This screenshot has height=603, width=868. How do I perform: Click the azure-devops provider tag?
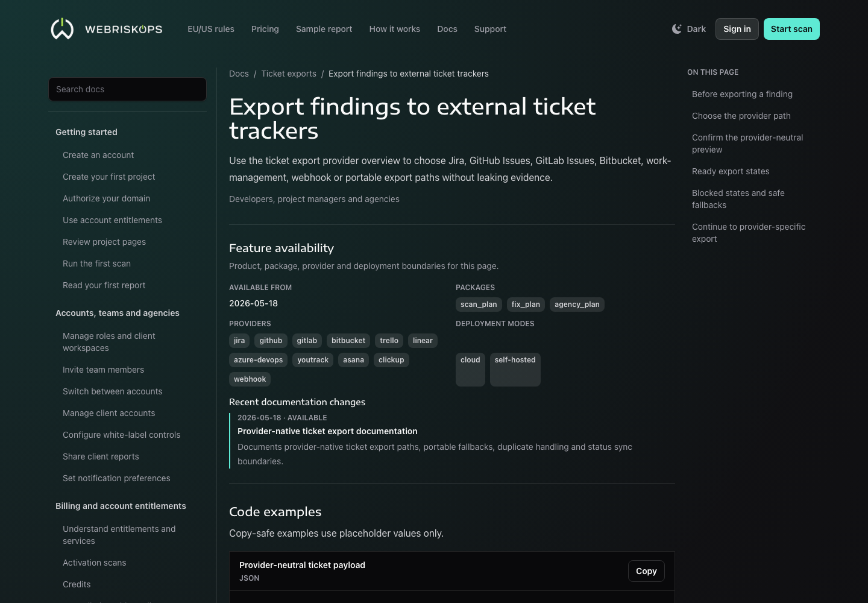(x=258, y=360)
